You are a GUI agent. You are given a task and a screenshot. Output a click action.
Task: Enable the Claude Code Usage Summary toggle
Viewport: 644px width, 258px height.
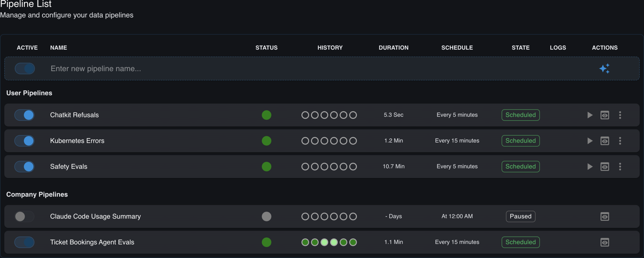pyautogui.click(x=24, y=217)
